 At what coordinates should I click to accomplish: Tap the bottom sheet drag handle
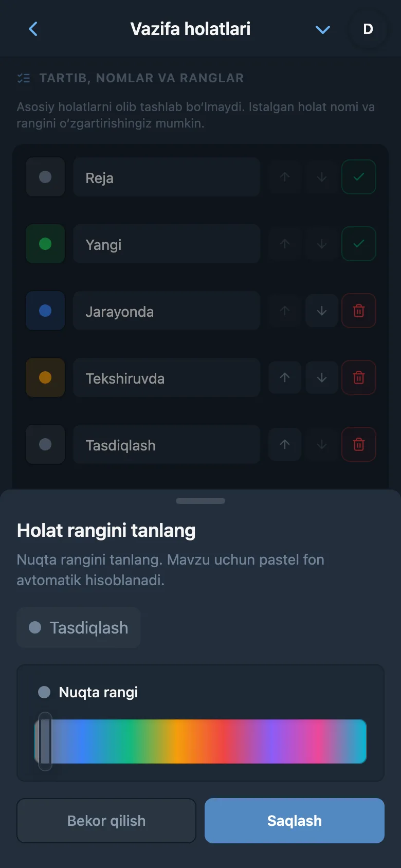click(200, 501)
